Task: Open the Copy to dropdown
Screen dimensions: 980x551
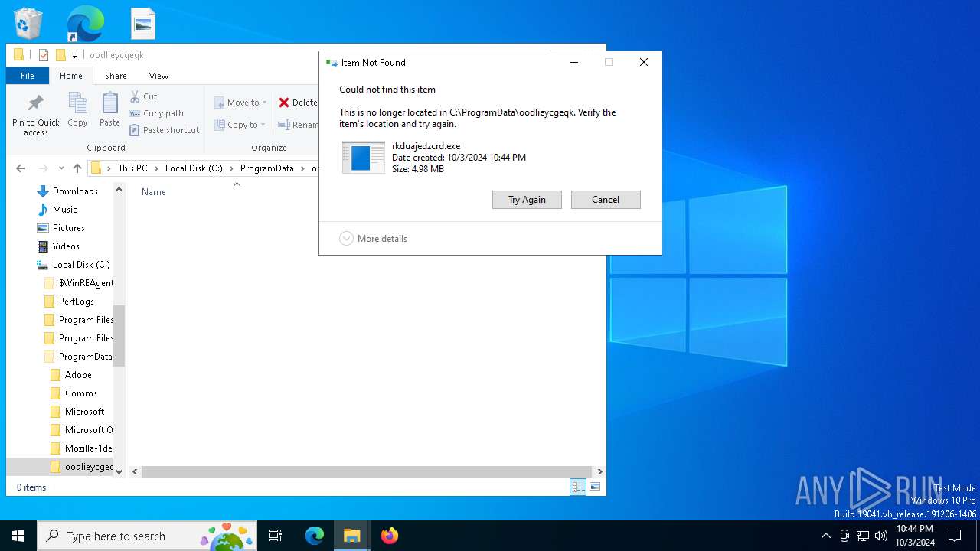Action: click(240, 125)
